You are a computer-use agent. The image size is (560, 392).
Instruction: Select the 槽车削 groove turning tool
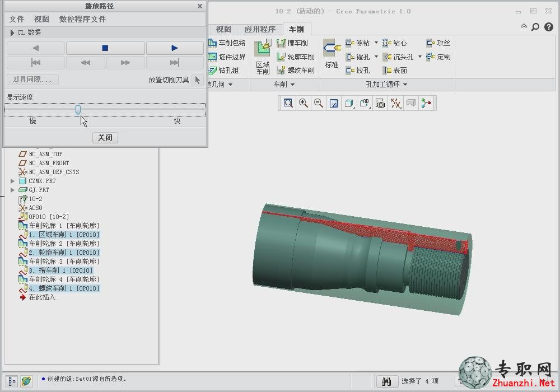coord(292,43)
